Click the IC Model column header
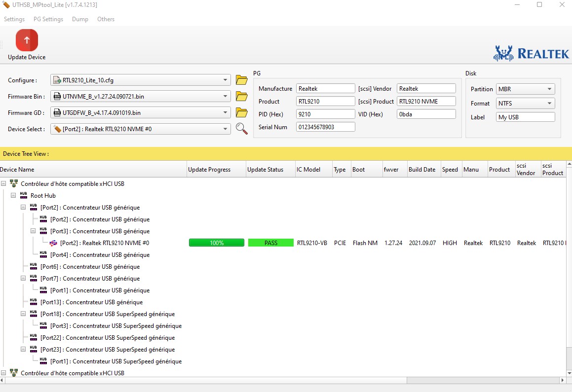The image size is (572, 392). 313,170
